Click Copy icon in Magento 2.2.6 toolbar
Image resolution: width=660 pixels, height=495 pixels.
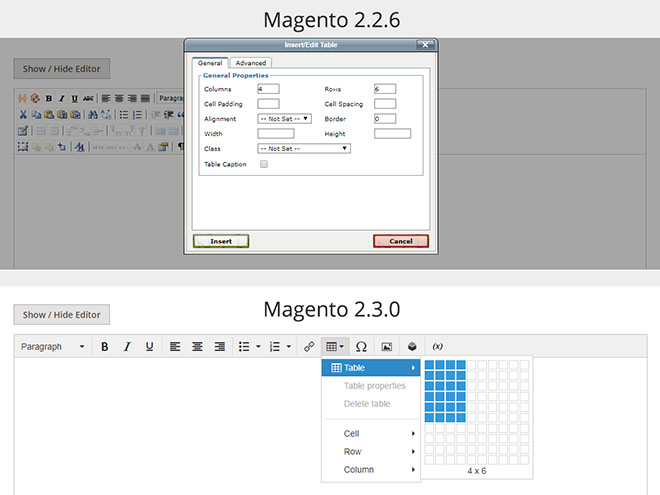coord(36,114)
